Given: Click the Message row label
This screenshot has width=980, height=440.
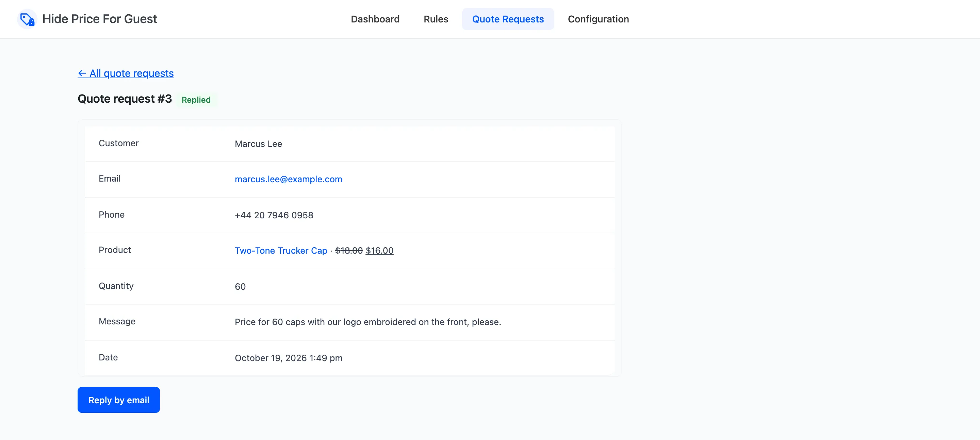Looking at the screenshot, I should coord(117,321).
